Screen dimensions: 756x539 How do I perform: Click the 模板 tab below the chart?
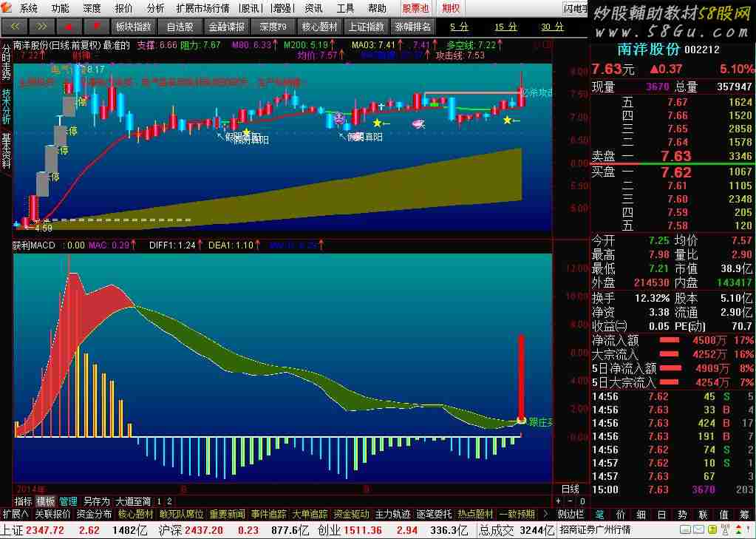(46, 501)
